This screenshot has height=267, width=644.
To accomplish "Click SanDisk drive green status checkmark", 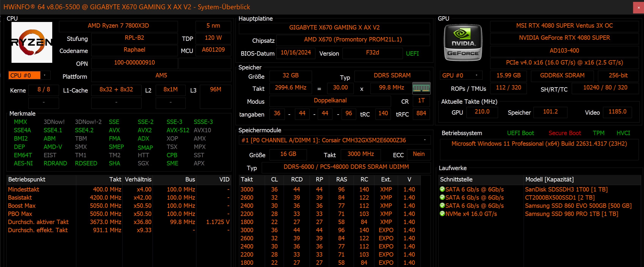I will 442,189.
